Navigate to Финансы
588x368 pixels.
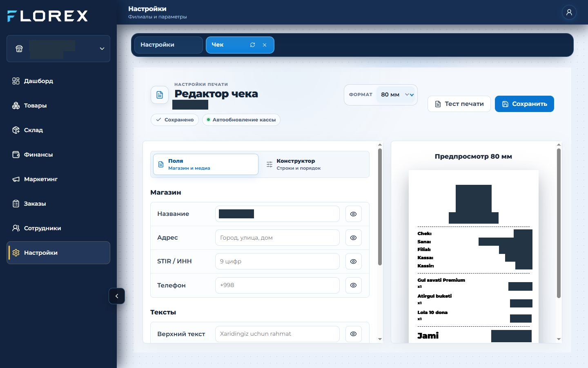click(58, 155)
